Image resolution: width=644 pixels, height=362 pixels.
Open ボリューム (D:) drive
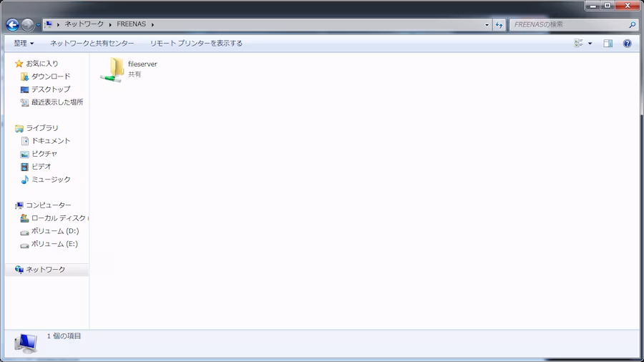pos(55,231)
